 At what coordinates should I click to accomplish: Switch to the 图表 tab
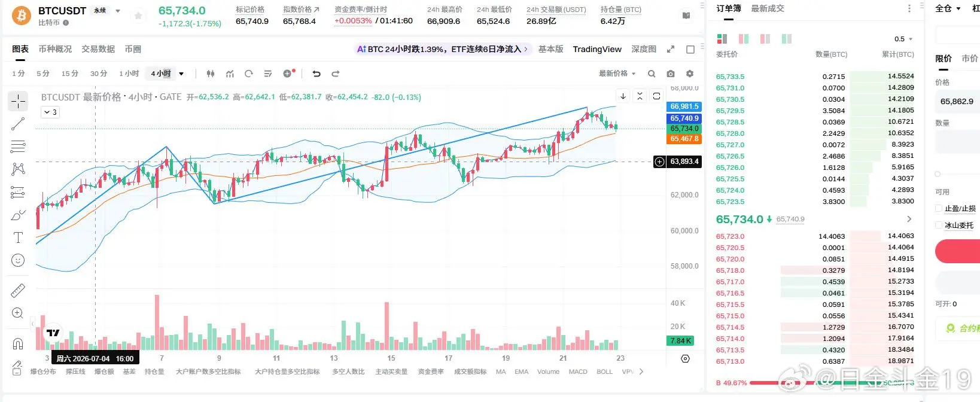pyautogui.click(x=20, y=49)
